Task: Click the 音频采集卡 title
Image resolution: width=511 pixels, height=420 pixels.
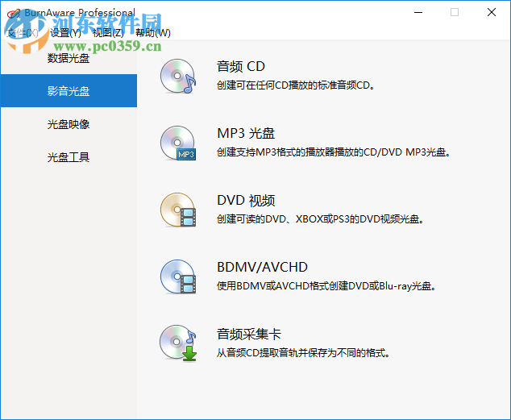Action: pos(249,334)
